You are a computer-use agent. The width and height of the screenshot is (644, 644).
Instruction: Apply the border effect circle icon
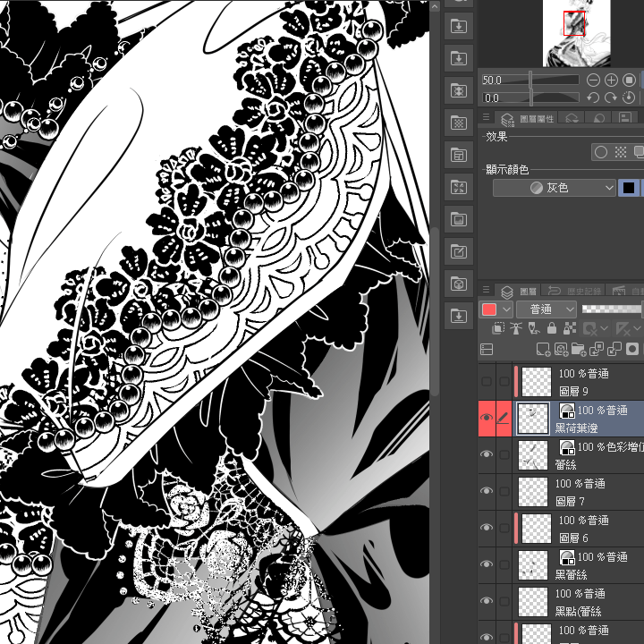point(601,152)
